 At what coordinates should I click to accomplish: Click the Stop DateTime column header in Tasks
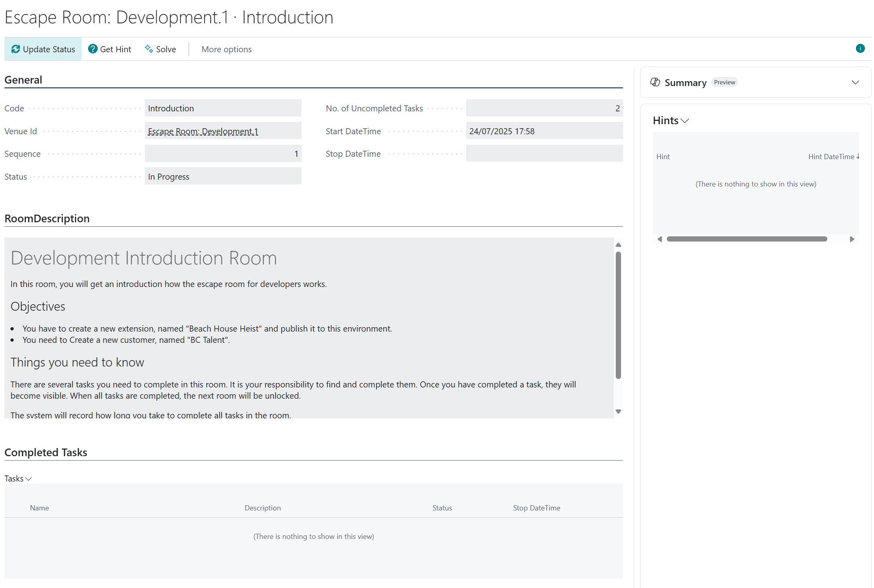537,508
